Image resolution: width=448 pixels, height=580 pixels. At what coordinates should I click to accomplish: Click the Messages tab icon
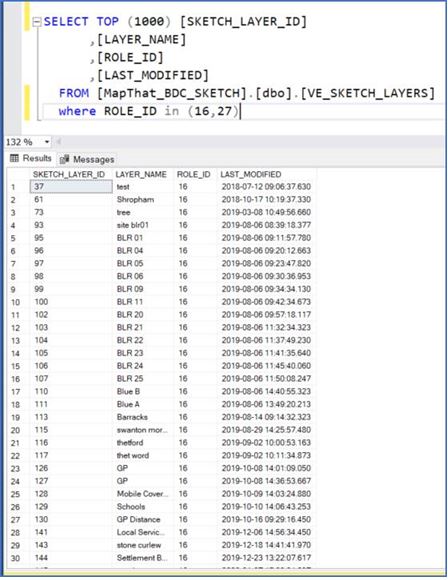tap(64, 159)
